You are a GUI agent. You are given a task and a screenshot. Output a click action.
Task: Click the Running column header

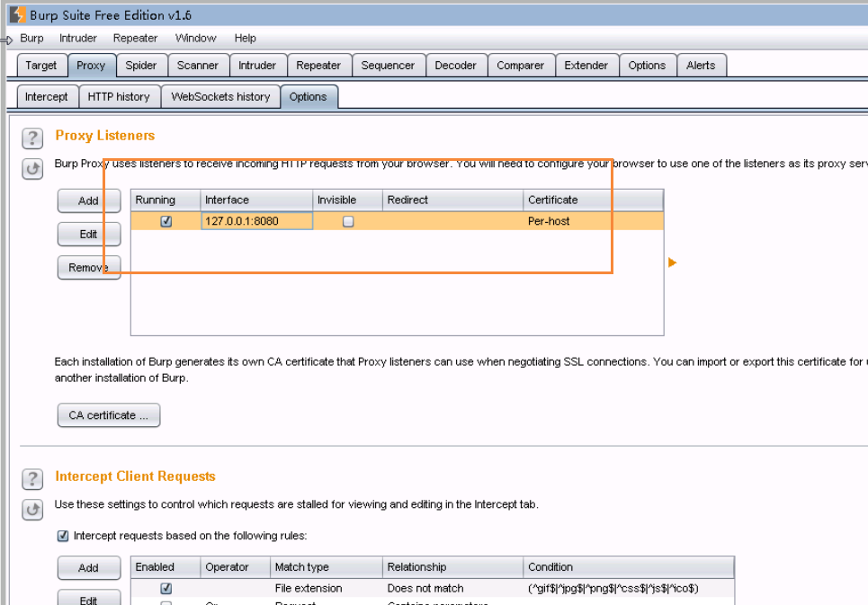click(x=166, y=200)
